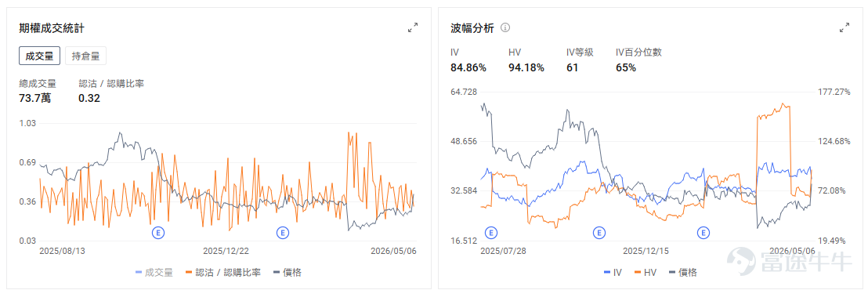
Task: Click first earnings marker in volatility chart
Action: (490, 233)
